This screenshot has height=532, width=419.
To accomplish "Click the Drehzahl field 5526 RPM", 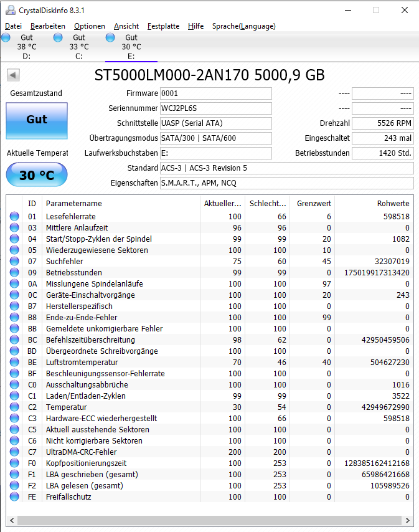I will 383,123.
